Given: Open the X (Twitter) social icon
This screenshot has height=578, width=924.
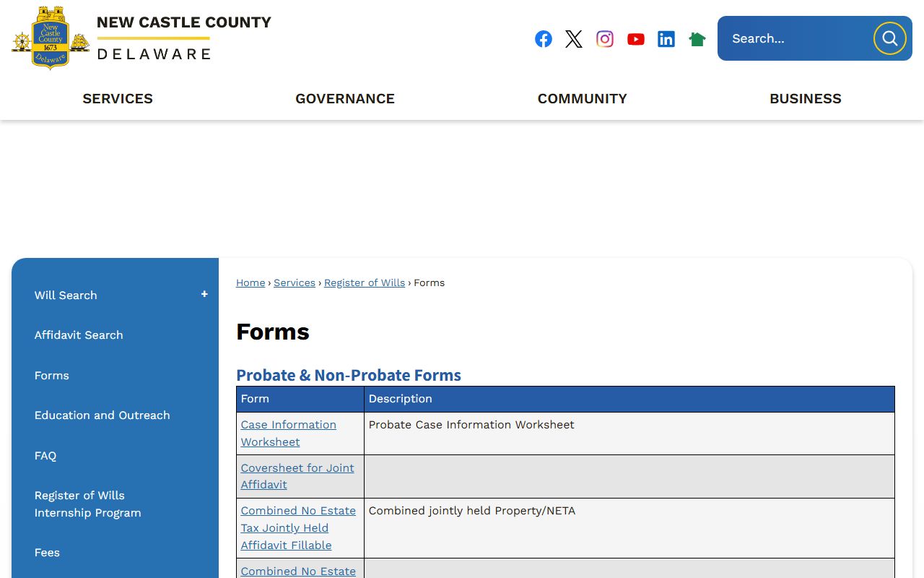Looking at the screenshot, I should tap(574, 39).
